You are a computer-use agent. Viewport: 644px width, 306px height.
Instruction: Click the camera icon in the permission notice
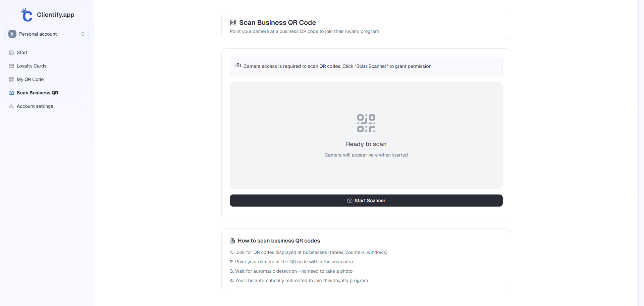coord(238,65)
